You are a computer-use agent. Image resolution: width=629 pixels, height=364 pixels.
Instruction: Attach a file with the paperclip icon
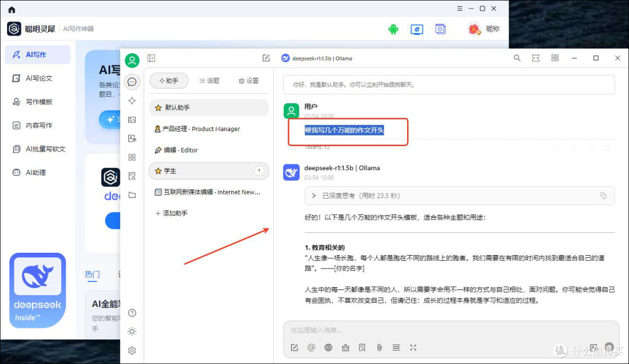(x=380, y=348)
